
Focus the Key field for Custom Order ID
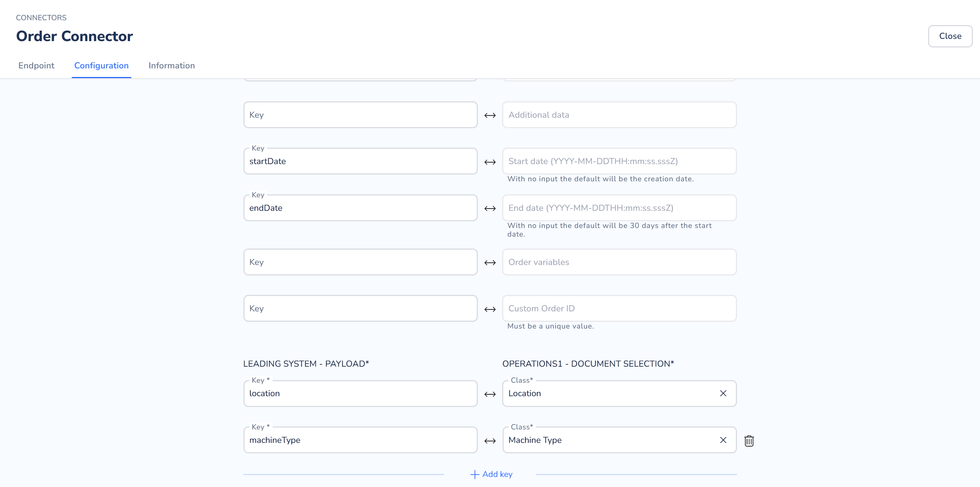(360, 308)
